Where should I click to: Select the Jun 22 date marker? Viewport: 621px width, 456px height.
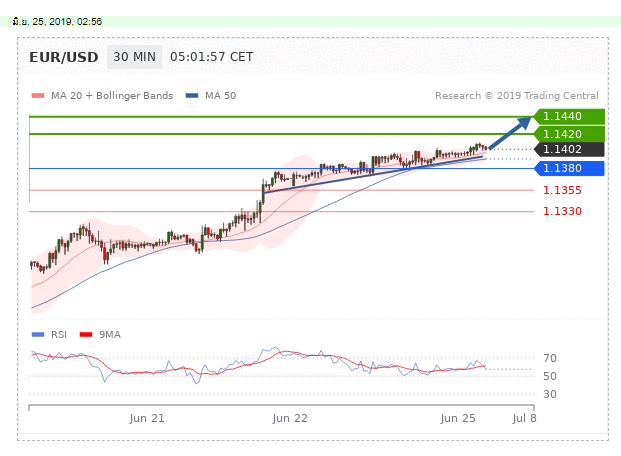point(290,418)
